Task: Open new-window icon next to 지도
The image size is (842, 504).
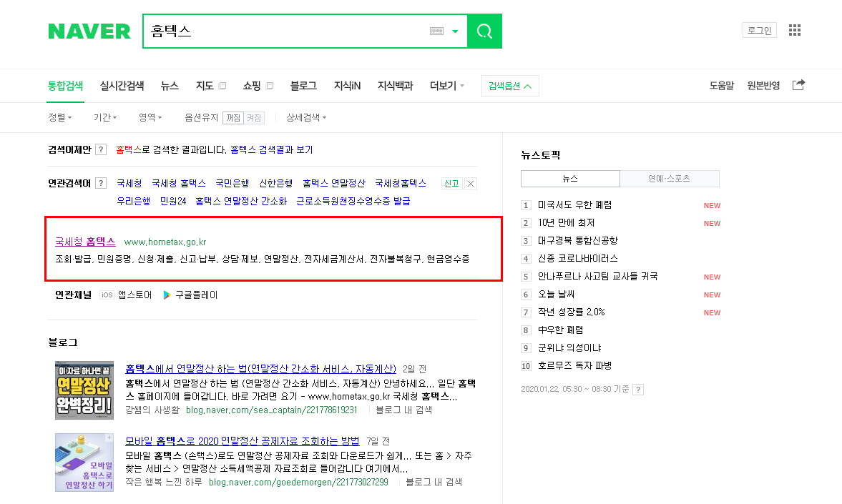Action: [223, 85]
